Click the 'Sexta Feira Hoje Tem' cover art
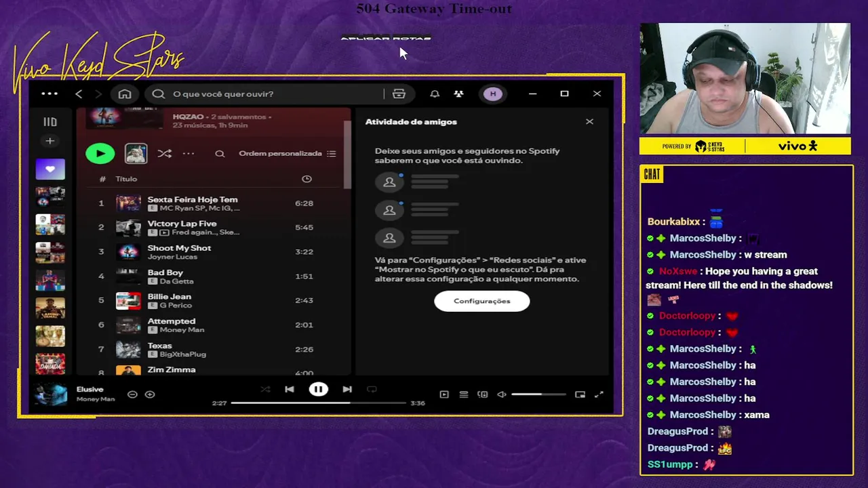This screenshot has width=868, height=488. [x=128, y=203]
